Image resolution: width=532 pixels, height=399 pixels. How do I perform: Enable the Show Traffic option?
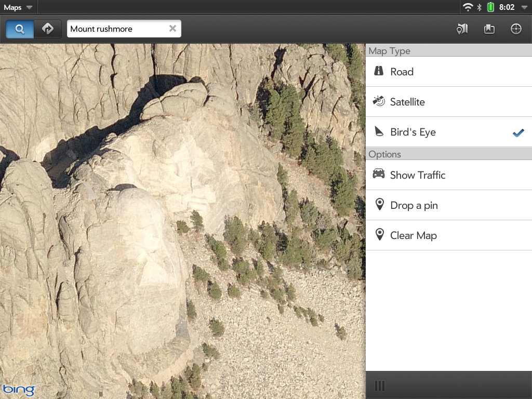pos(449,175)
